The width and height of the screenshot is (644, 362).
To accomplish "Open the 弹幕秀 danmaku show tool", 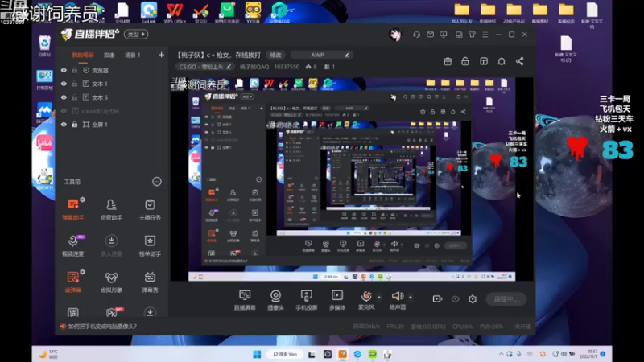I will tap(150, 282).
